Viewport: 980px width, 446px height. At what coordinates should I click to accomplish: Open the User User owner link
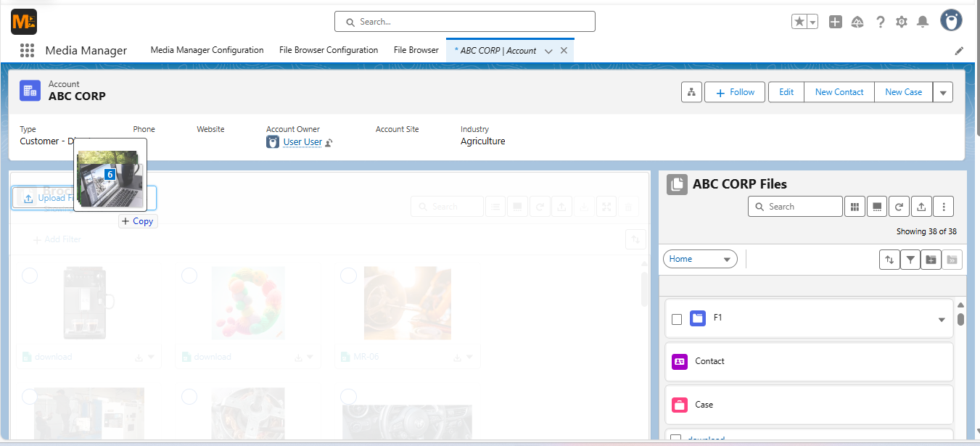coord(303,141)
